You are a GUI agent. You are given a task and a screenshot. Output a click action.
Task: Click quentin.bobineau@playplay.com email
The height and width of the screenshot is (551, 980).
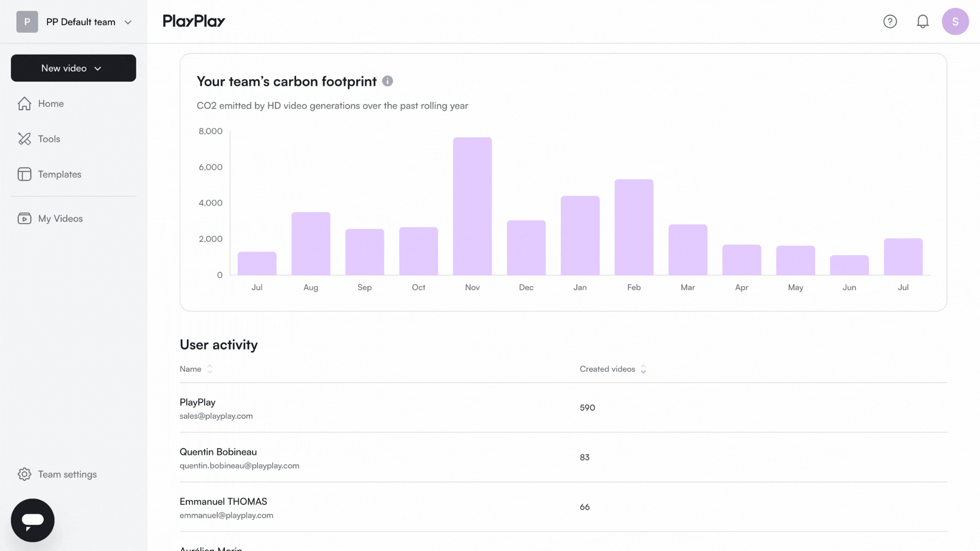click(x=239, y=466)
